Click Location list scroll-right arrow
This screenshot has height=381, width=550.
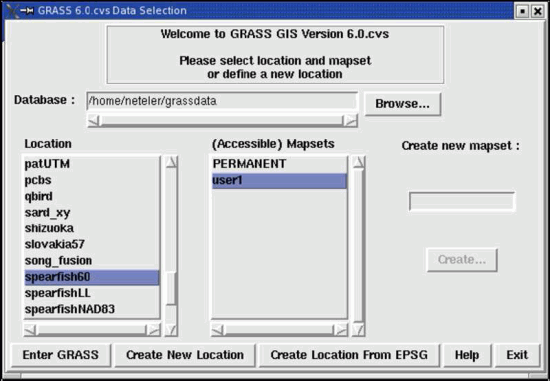click(x=153, y=330)
